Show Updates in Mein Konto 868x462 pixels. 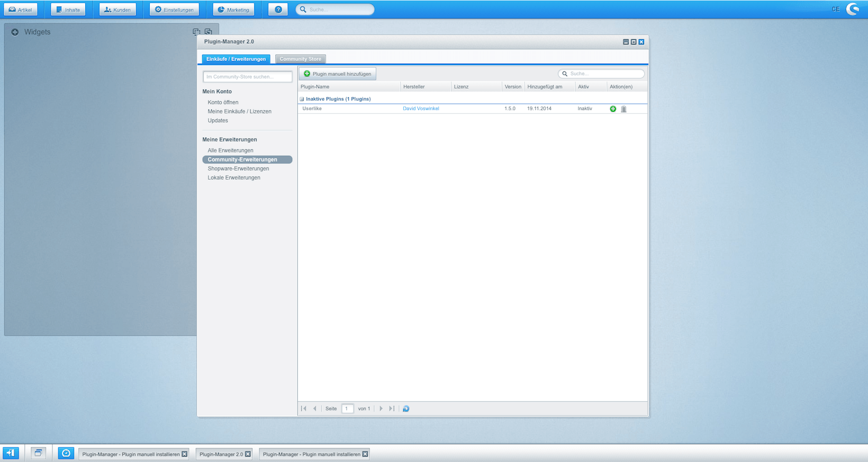(x=218, y=120)
